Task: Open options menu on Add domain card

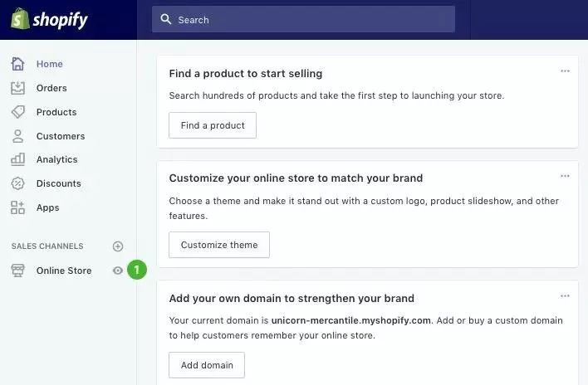Action: pyautogui.click(x=565, y=296)
